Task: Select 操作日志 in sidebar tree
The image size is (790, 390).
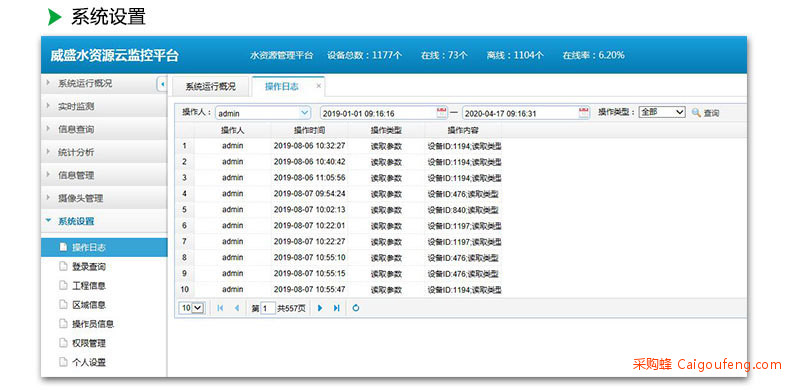Action: (x=104, y=247)
